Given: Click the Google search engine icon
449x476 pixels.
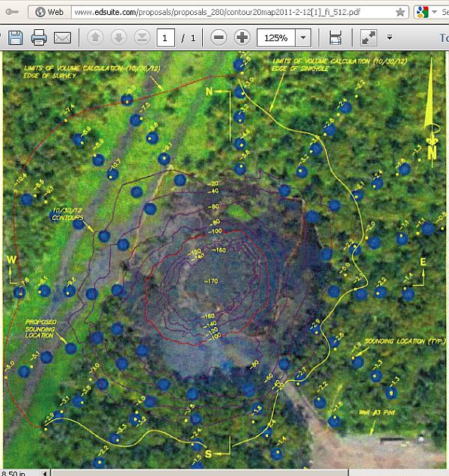Looking at the screenshot, I should (424, 12).
